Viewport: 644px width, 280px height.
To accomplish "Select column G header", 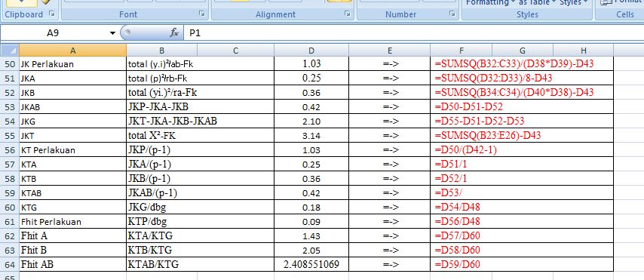I will pos(523,51).
